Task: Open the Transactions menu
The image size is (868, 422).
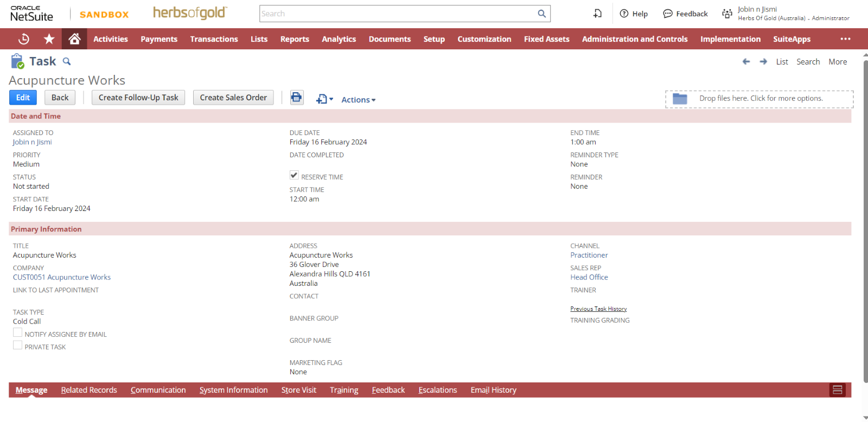Action: [214, 39]
